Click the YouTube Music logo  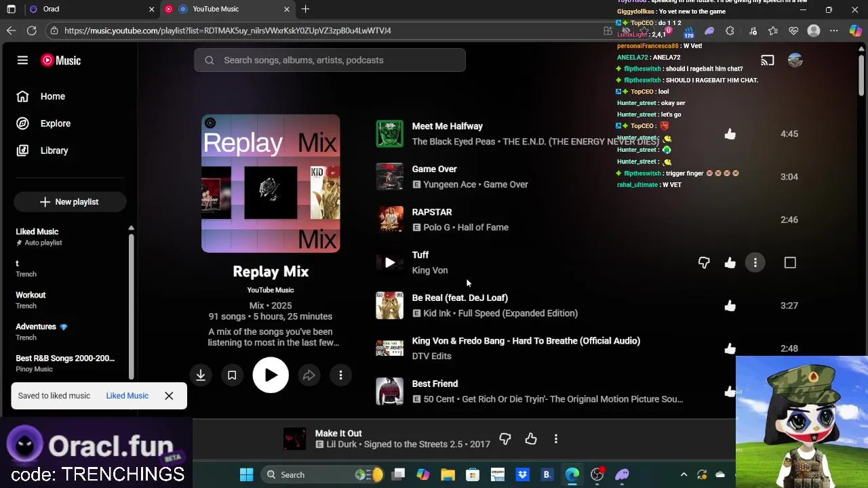pyautogui.click(x=61, y=60)
